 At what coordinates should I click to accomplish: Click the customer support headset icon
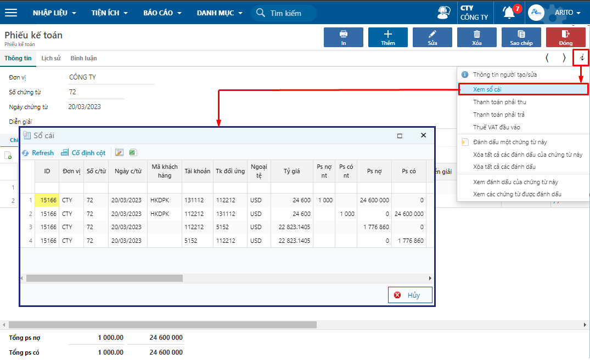pos(443,13)
